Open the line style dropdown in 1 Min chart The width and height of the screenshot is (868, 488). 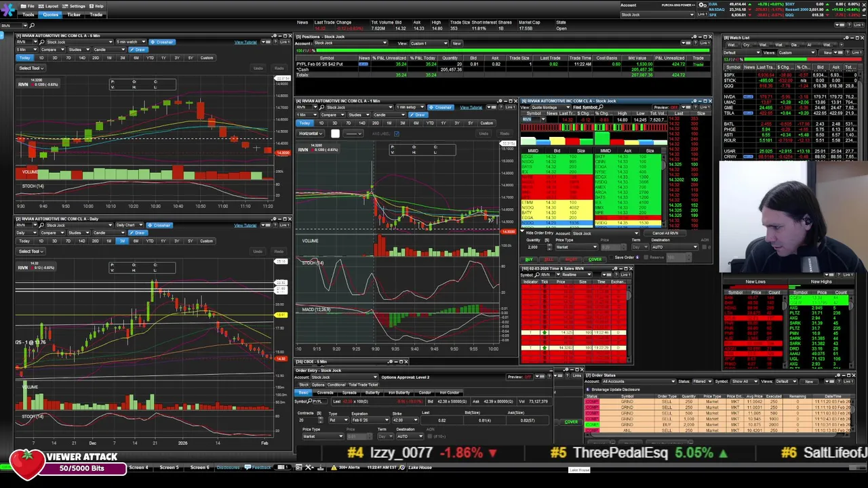(354, 134)
